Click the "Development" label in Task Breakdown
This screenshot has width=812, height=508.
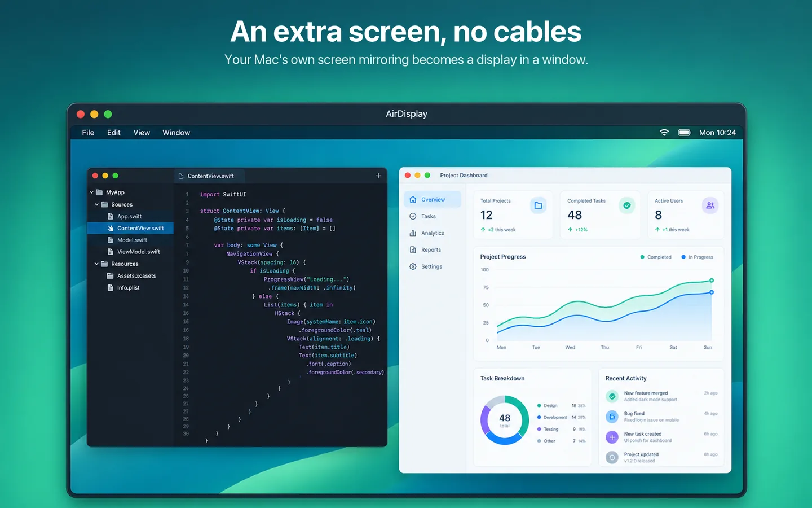click(x=555, y=417)
